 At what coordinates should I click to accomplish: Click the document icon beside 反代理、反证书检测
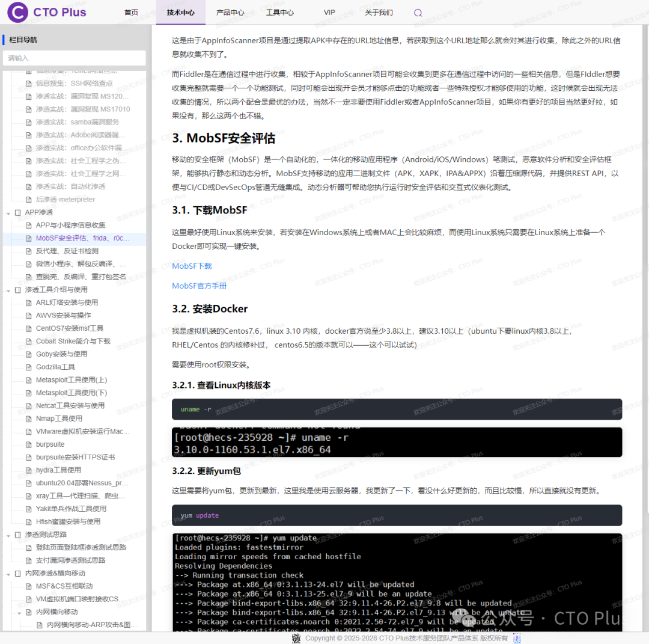29,251
